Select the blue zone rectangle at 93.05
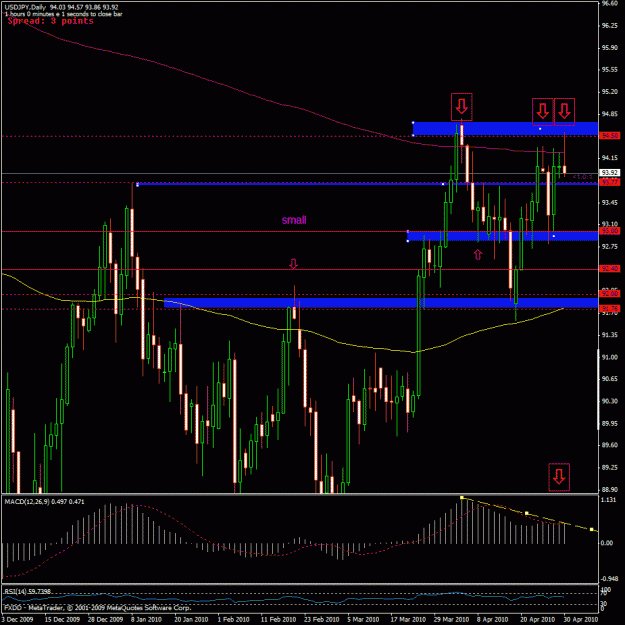The image size is (625, 625). click(x=502, y=236)
